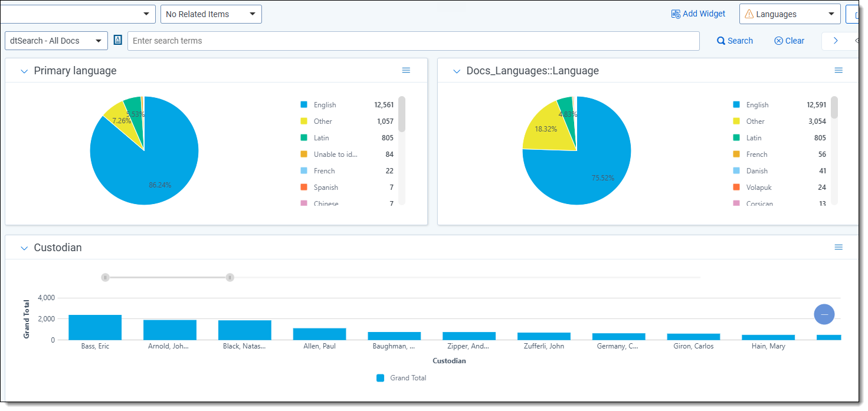The width and height of the screenshot is (868, 411).
Task: Click the Enter search terms field
Action: click(x=413, y=41)
